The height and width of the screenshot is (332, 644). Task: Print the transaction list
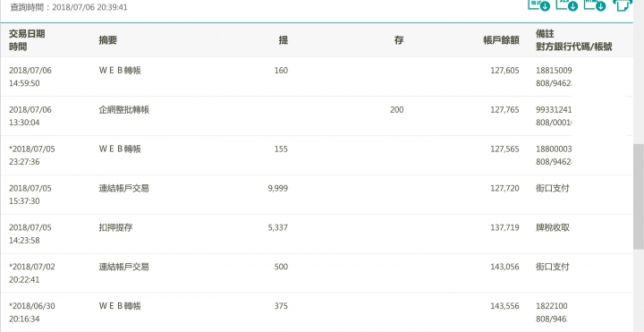tap(623, 4)
